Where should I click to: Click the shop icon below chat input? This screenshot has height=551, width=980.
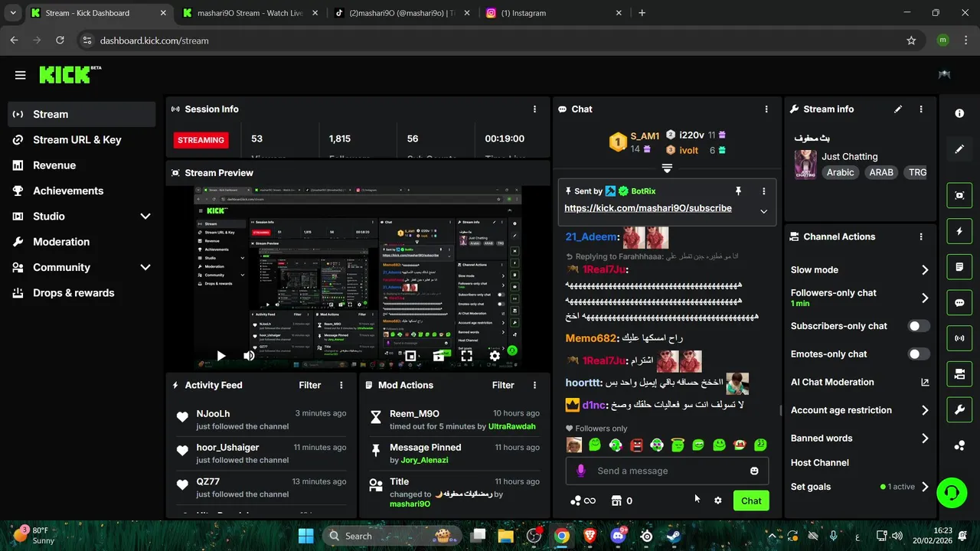pyautogui.click(x=616, y=500)
